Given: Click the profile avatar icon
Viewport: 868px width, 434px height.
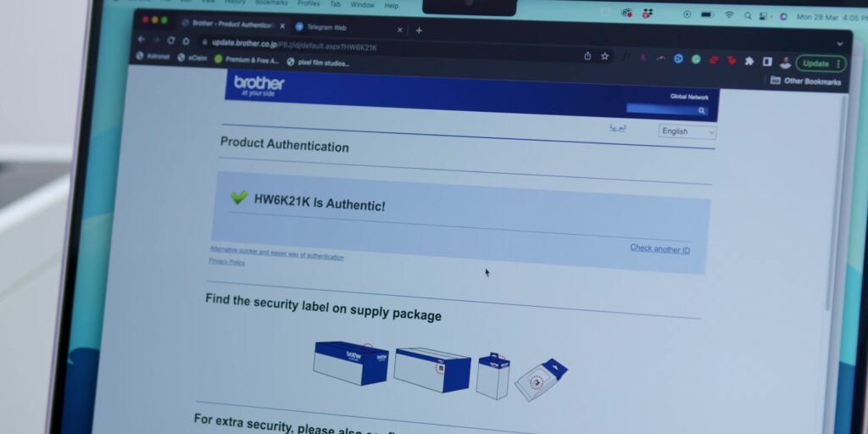Looking at the screenshot, I should [785, 63].
